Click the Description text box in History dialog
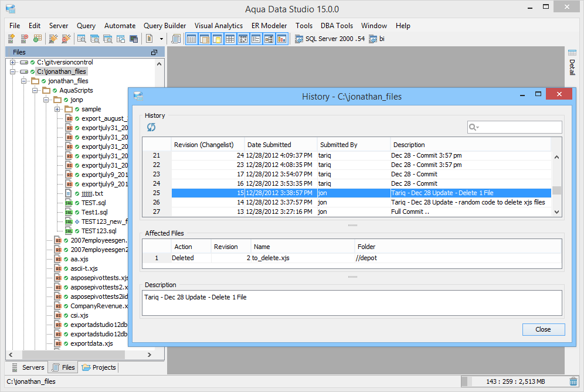584x392 pixels. pos(352,303)
